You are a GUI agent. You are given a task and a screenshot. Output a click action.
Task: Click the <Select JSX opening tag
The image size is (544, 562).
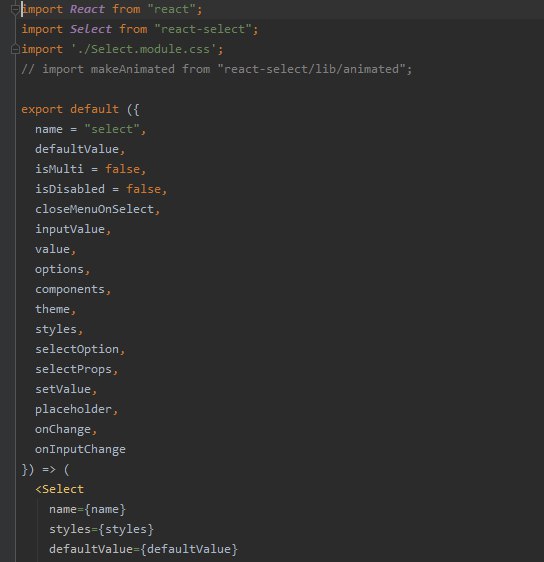pyautogui.click(x=59, y=489)
